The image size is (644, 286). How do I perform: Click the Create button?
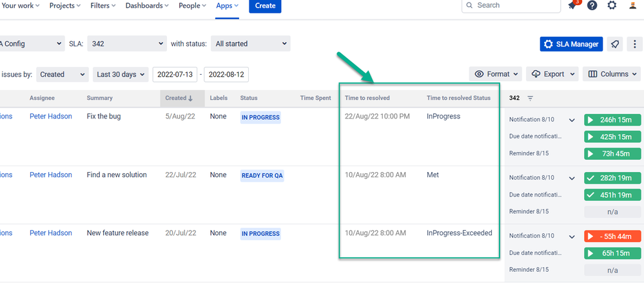(265, 6)
